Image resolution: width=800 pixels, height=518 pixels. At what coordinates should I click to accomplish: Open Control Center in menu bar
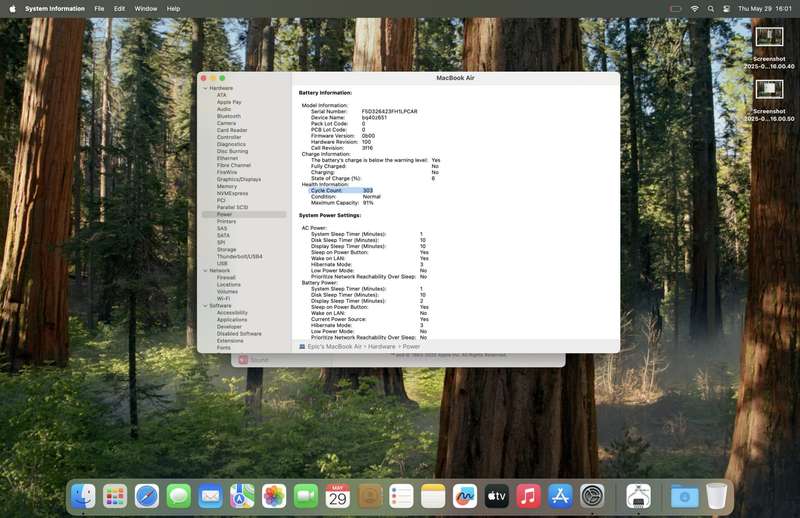727,9
